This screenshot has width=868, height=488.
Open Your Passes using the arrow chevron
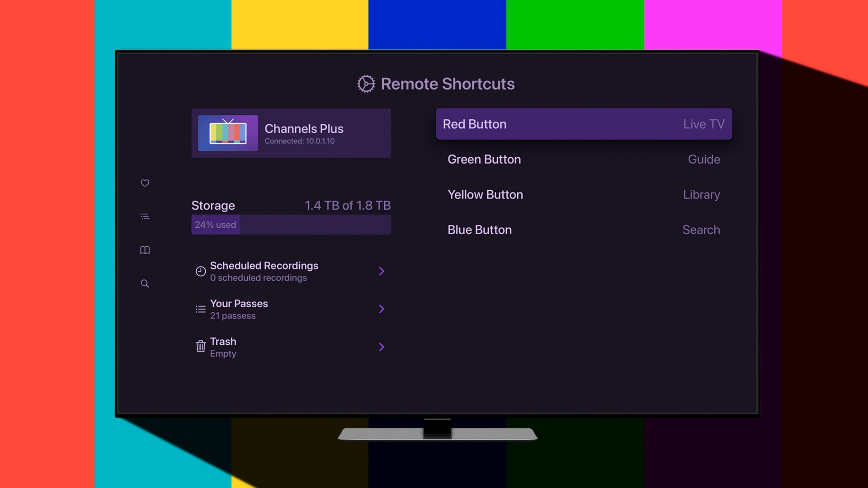point(382,309)
